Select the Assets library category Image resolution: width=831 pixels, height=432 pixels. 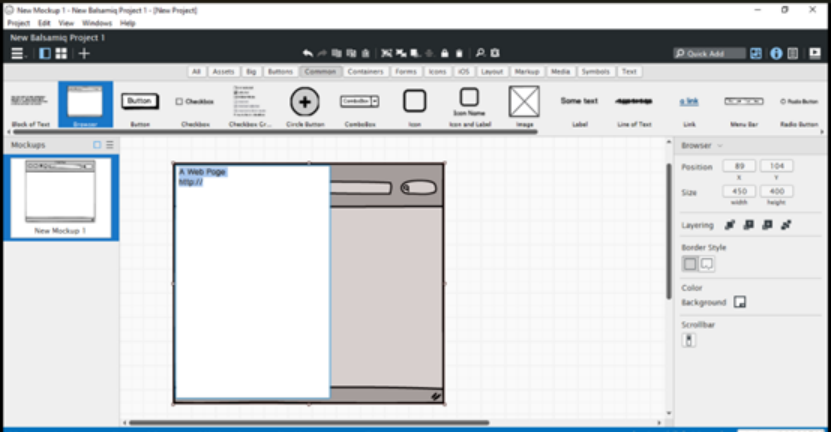point(223,72)
